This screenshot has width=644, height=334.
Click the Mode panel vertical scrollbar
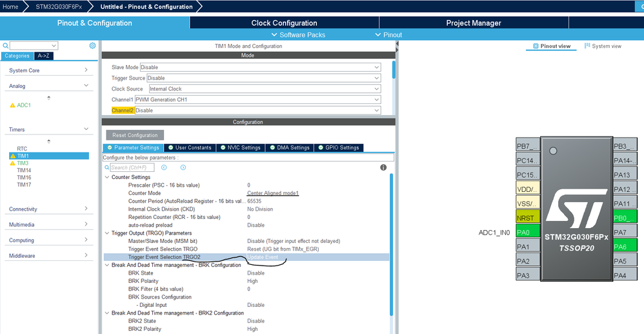pyautogui.click(x=394, y=70)
